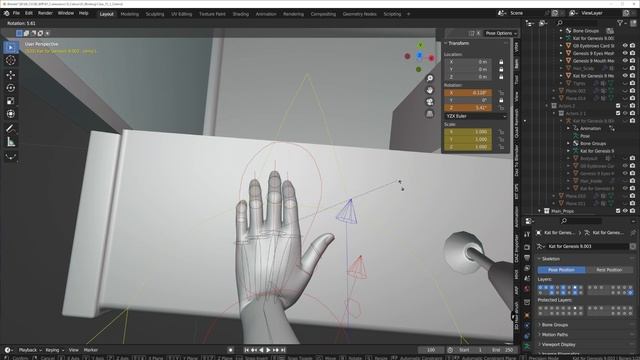Screen dimensions: 640x360
Task: Click the Scale Y value field
Action: 468,140
